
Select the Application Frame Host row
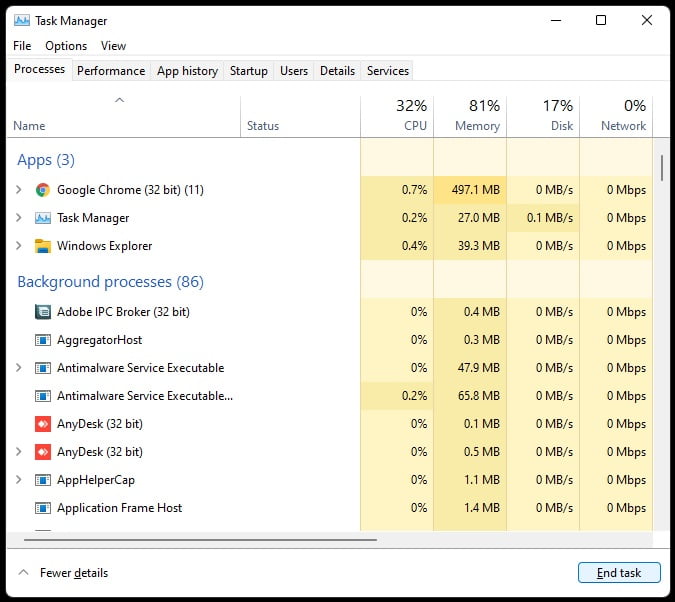tap(330, 508)
